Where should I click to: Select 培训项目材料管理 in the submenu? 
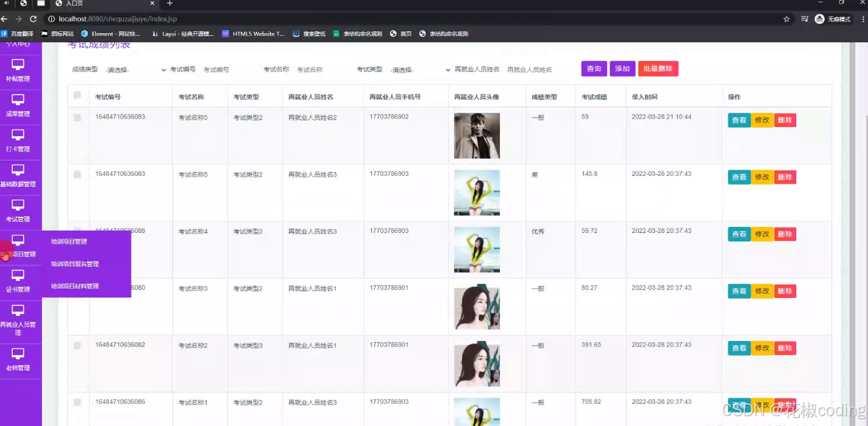tap(75, 286)
